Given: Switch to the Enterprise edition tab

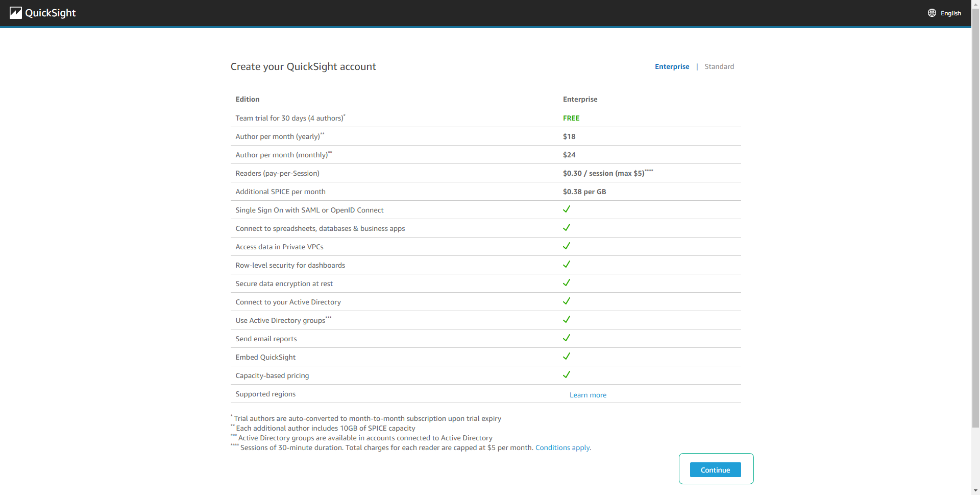Looking at the screenshot, I should (672, 66).
